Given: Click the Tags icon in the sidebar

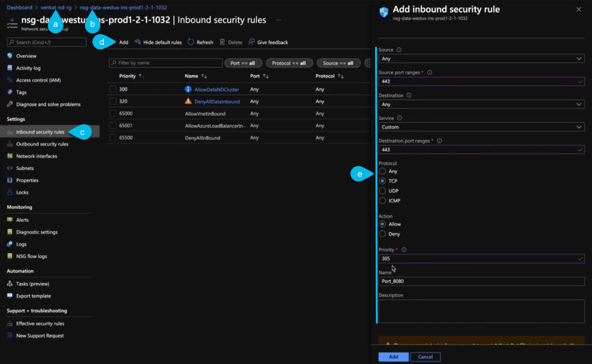Looking at the screenshot, I should [10, 92].
